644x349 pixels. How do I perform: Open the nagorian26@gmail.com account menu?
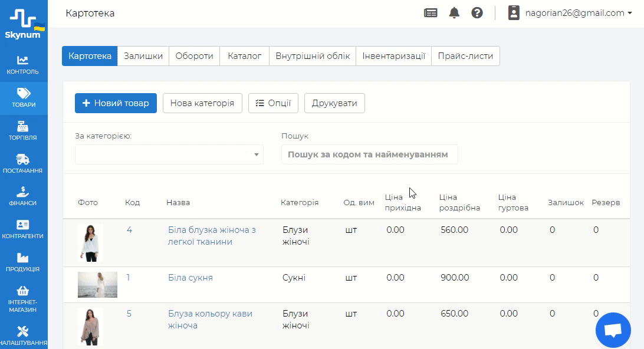pos(570,13)
